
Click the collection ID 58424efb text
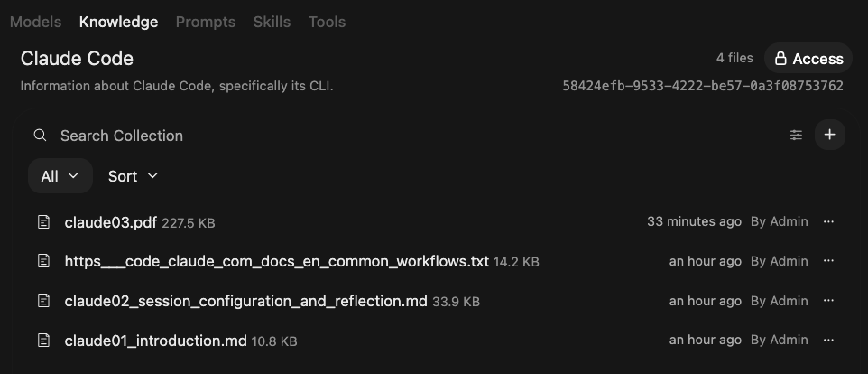coord(703,86)
